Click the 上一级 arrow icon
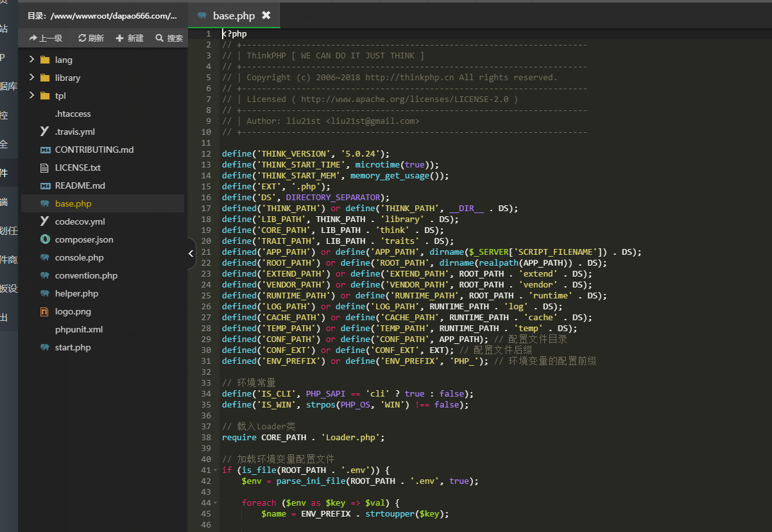 coord(33,38)
